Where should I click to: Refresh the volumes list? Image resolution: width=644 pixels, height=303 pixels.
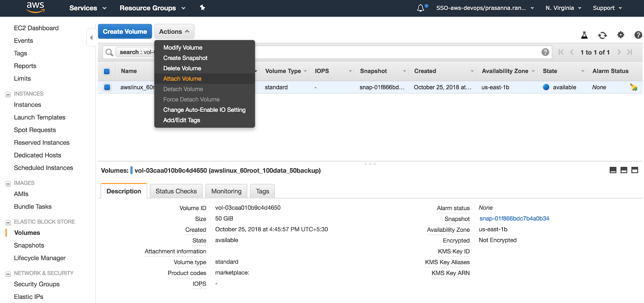[603, 35]
